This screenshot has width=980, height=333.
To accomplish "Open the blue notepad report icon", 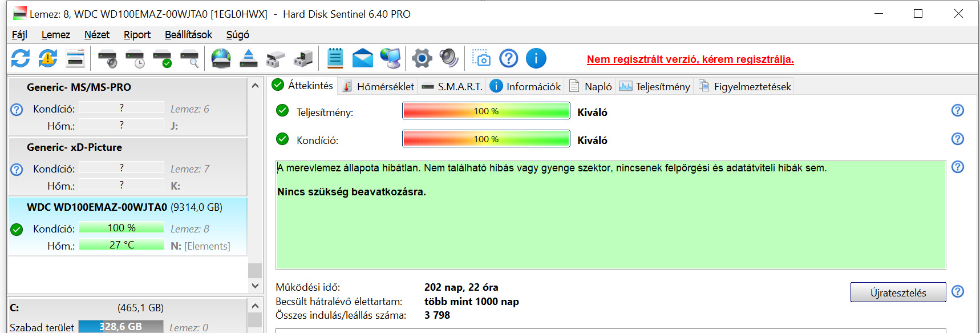I will 335,58.
